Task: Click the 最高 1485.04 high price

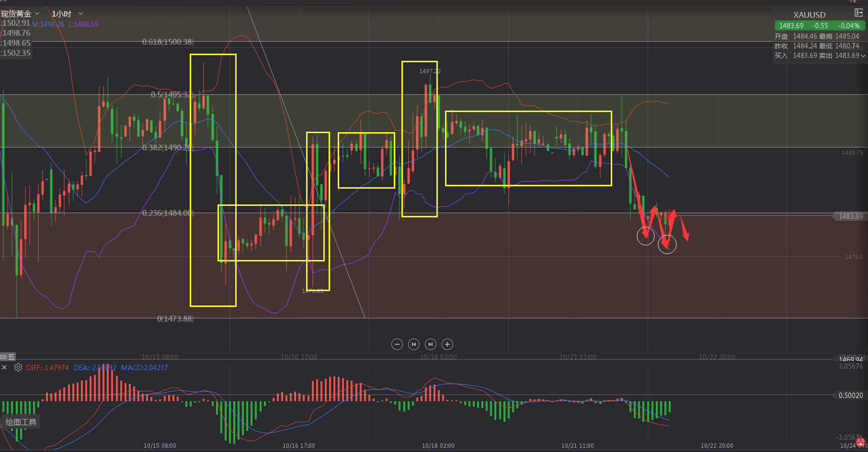Action: tap(839, 36)
